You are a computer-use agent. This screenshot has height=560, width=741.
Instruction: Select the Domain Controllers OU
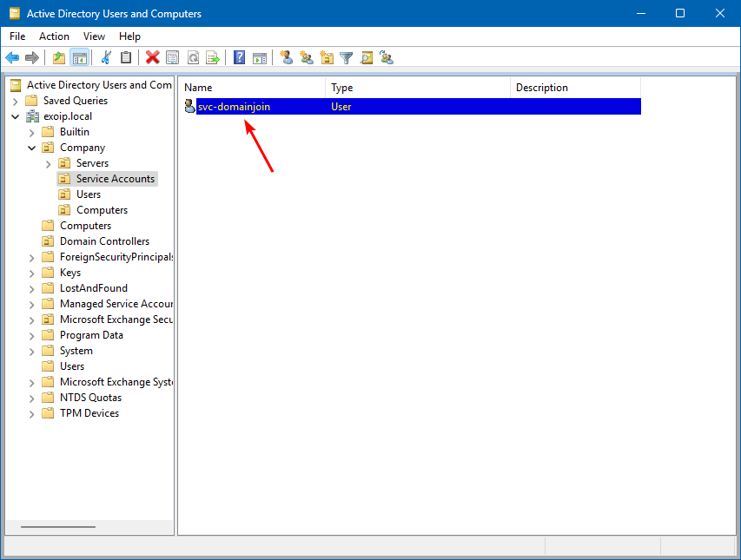coord(104,240)
